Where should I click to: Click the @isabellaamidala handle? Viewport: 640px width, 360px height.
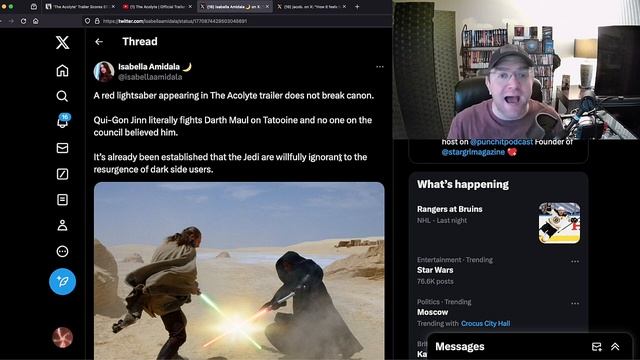150,77
